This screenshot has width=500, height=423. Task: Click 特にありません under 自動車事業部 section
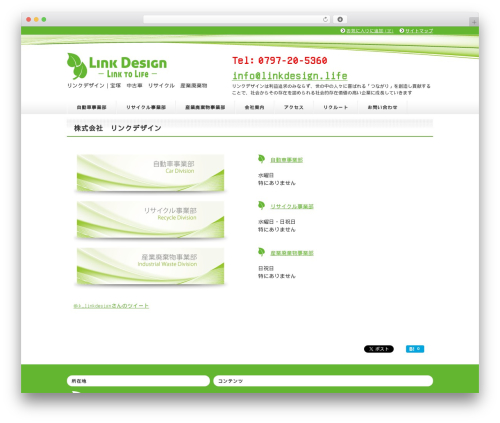coord(277,183)
